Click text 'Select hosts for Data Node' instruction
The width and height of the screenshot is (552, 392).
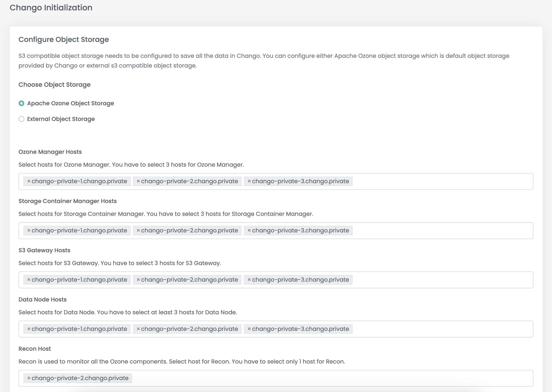(128, 312)
